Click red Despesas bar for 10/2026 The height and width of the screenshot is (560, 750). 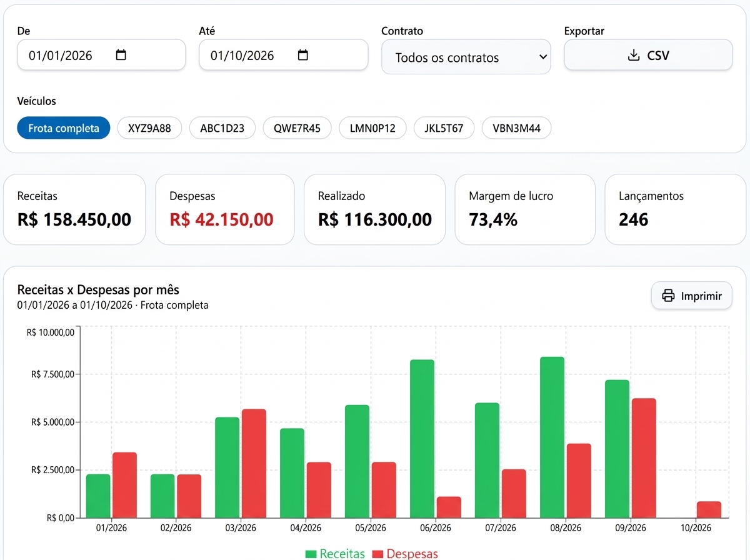[x=709, y=509]
